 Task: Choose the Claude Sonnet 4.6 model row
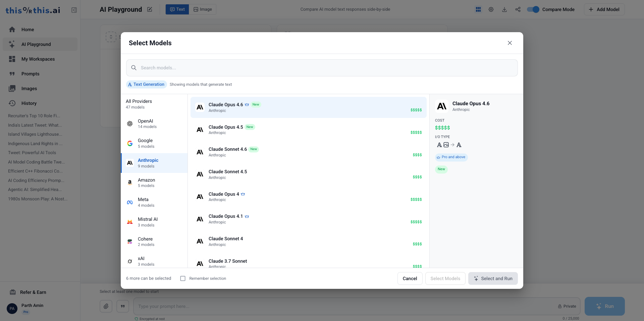[x=309, y=152]
